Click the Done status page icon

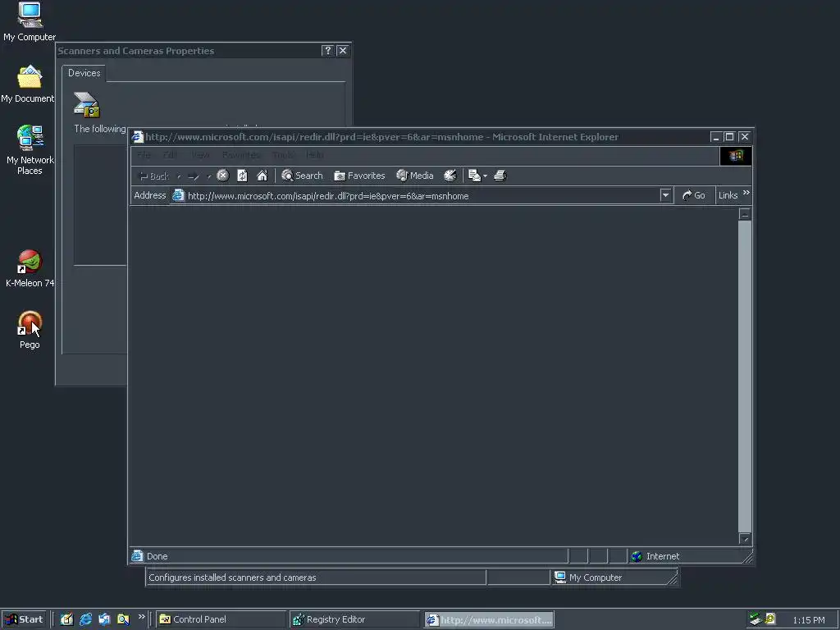(x=137, y=556)
